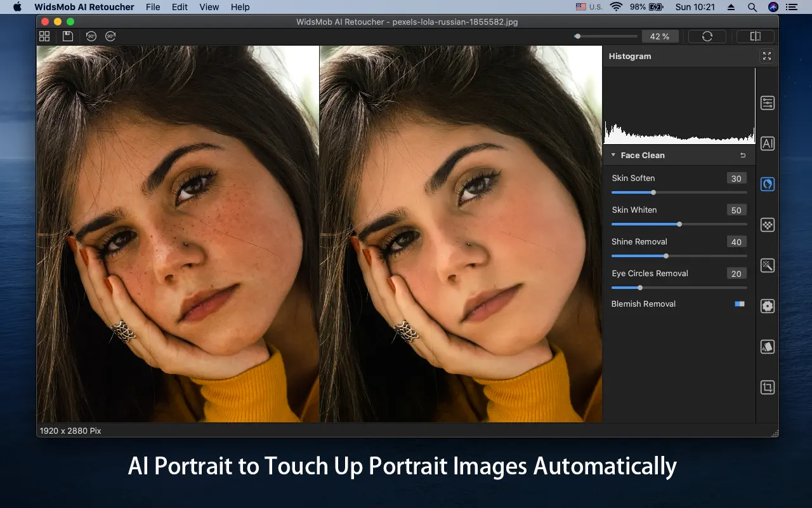Click the Skin Whiten slider handle

[x=679, y=224]
